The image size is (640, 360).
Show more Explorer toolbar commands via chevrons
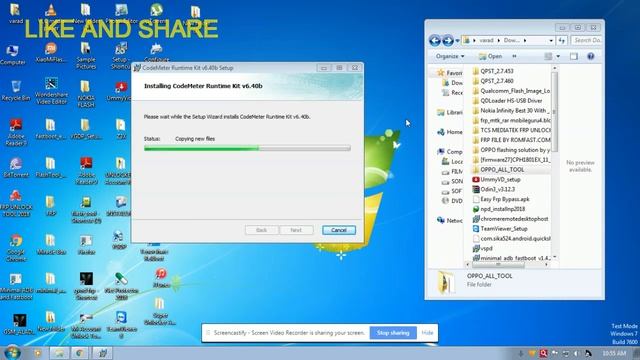pyautogui.click(x=514, y=56)
